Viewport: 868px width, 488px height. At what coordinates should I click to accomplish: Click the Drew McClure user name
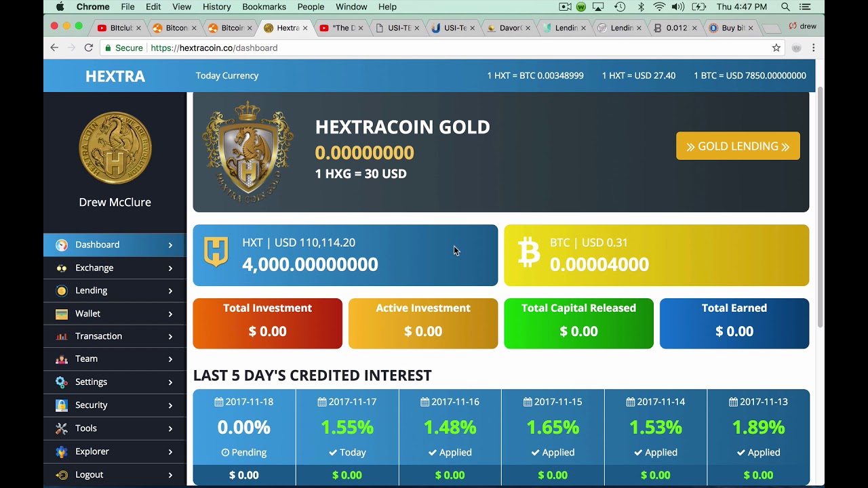coord(115,202)
